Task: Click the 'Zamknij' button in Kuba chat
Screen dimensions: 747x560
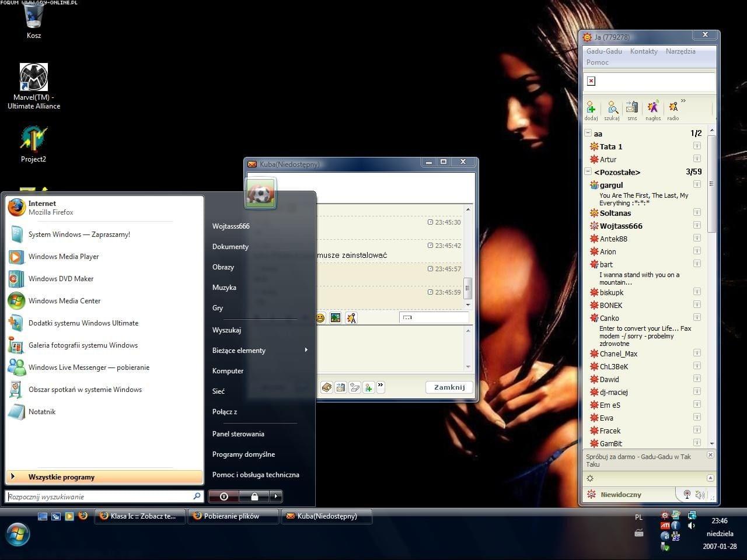Action: [x=449, y=387]
